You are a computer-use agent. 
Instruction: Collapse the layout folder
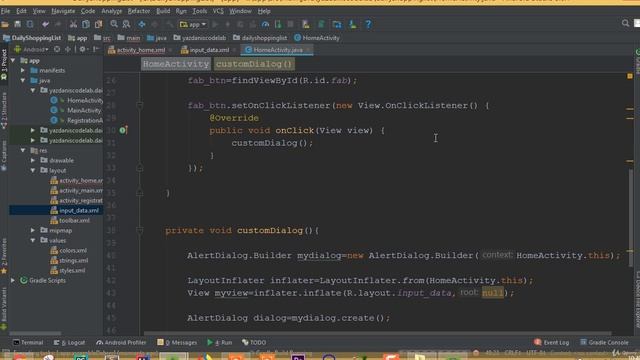point(33,170)
